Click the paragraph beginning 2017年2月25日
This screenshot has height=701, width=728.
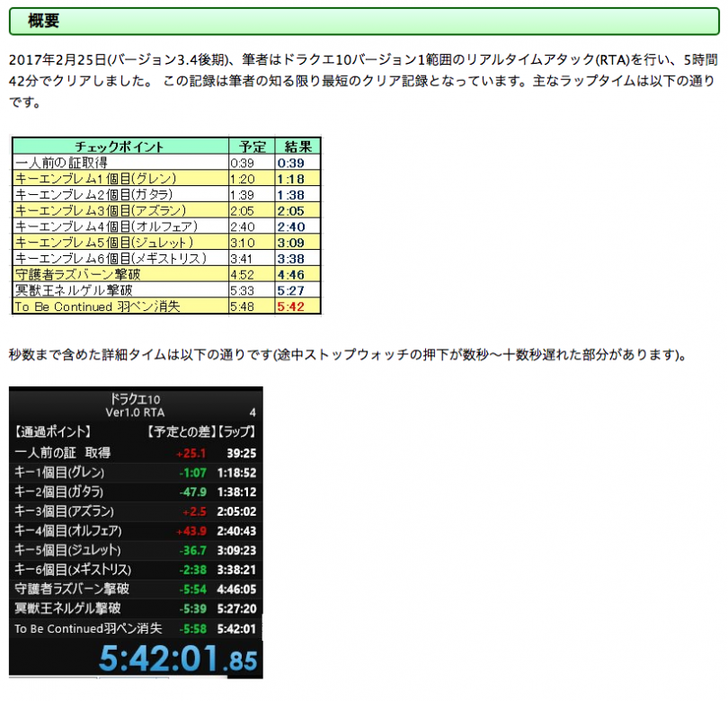click(x=363, y=81)
